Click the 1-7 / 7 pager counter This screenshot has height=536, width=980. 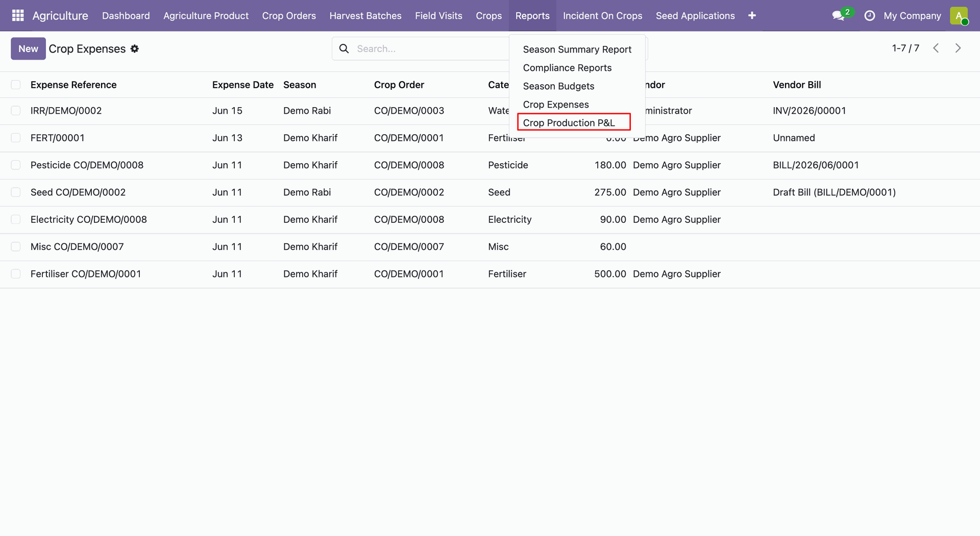point(905,48)
